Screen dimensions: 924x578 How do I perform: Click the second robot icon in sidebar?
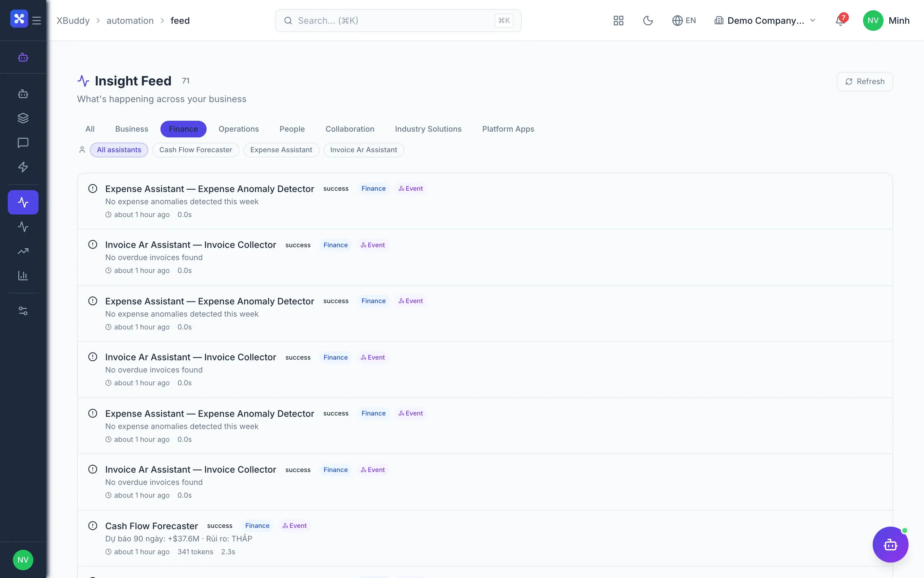coord(23,94)
